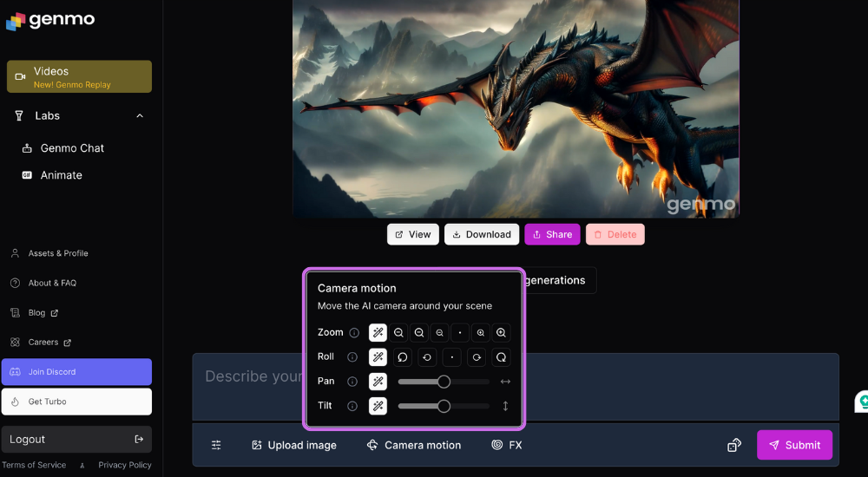Log out using the Logout button
Viewport: 868px width, 477px height.
[x=76, y=440]
